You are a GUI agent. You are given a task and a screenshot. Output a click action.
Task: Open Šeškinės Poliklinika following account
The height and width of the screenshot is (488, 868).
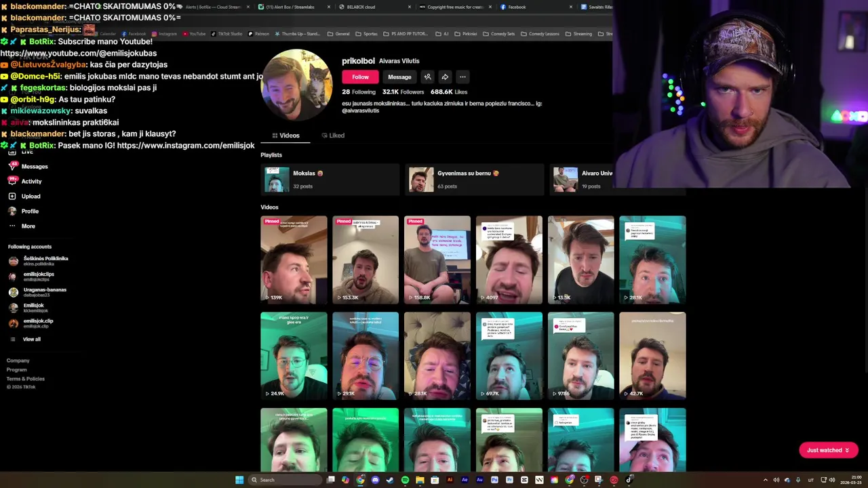pos(39,261)
